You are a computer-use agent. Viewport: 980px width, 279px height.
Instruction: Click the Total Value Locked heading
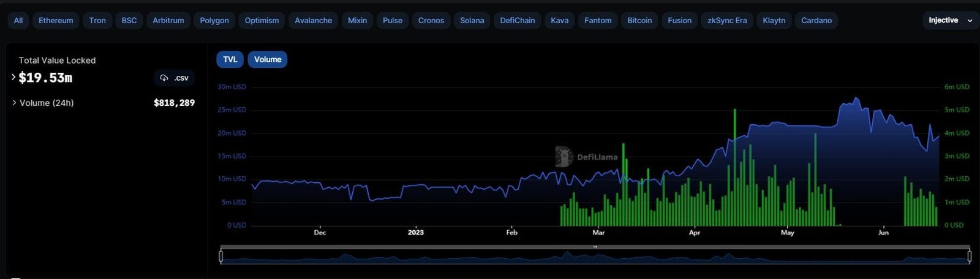pyautogui.click(x=57, y=60)
